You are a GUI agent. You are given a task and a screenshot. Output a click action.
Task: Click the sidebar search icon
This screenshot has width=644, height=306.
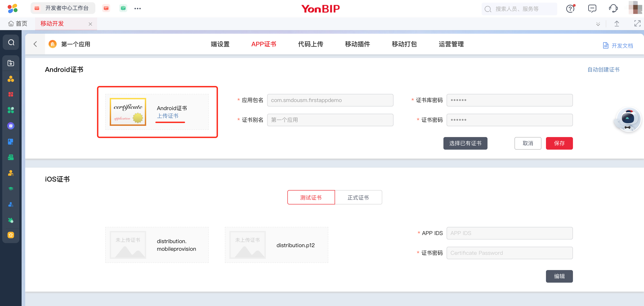pos(11,42)
